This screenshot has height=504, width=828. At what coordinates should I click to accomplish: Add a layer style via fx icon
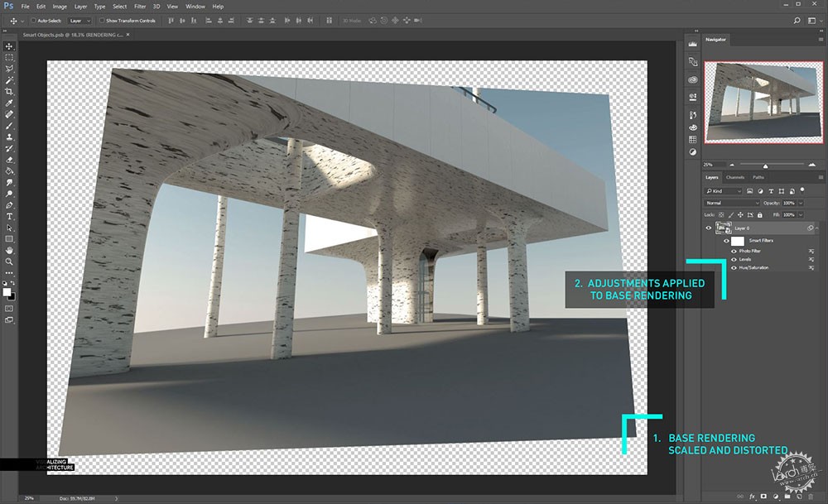[752, 497]
